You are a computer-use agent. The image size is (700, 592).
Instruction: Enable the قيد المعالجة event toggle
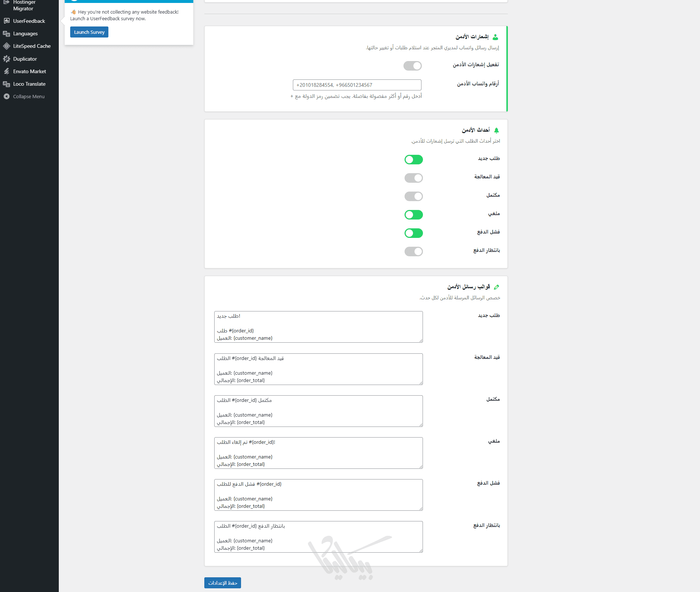click(x=413, y=178)
